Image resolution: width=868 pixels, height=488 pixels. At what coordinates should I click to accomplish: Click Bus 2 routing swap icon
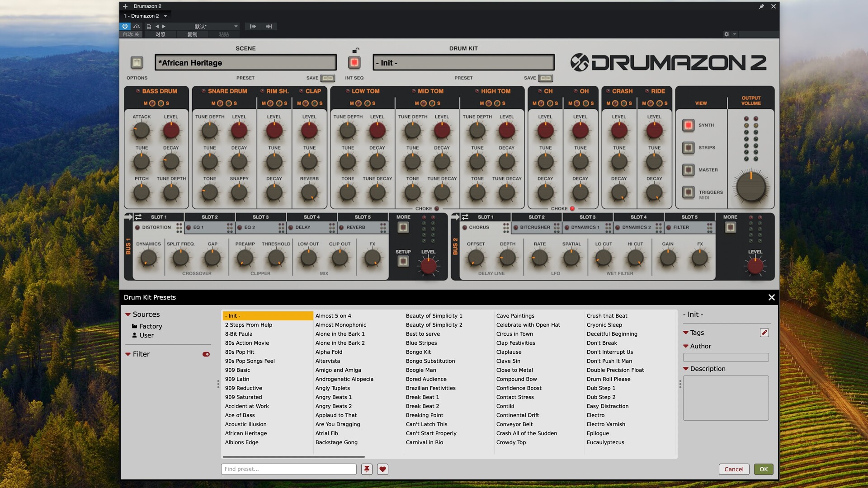[x=465, y=217]
